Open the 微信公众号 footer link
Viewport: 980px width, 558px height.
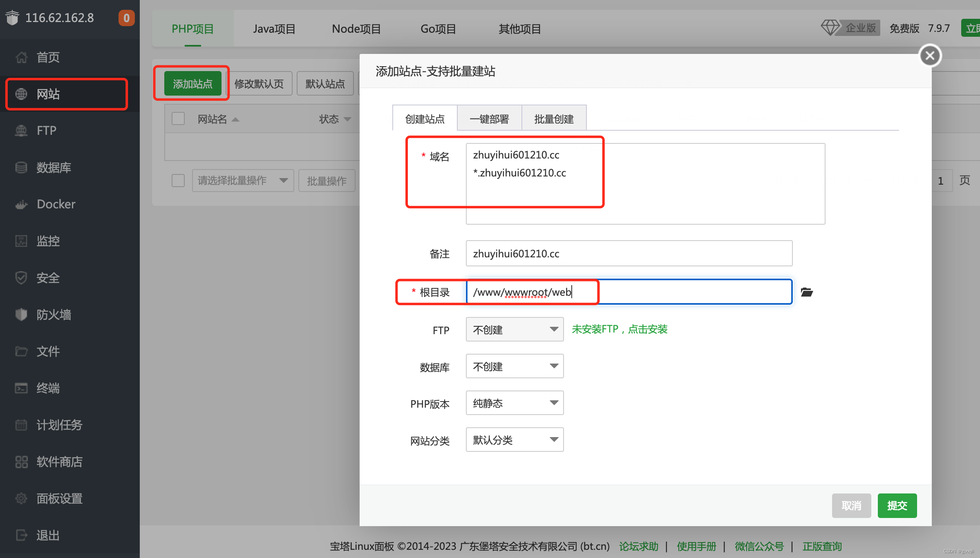(760, 547)
